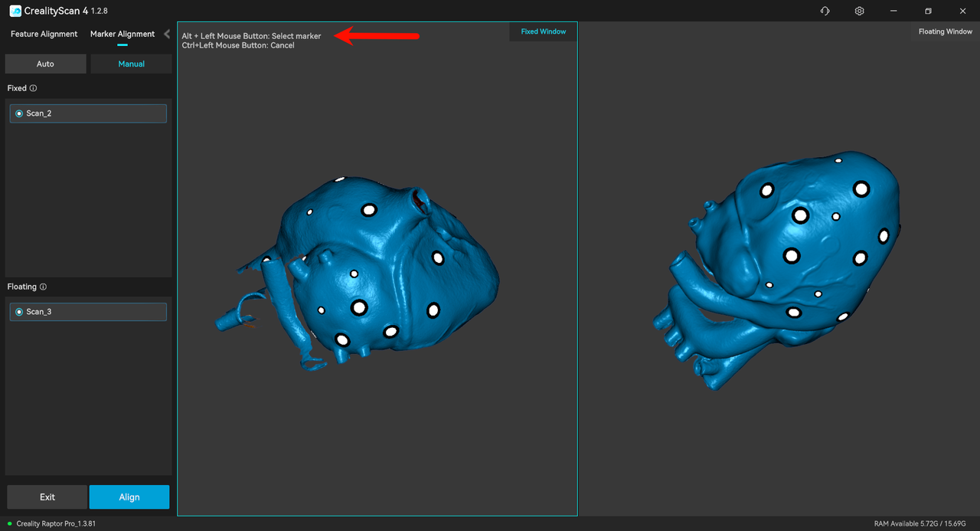
Task: Open the customer support headset icon
Action: (x=825, y=11)
